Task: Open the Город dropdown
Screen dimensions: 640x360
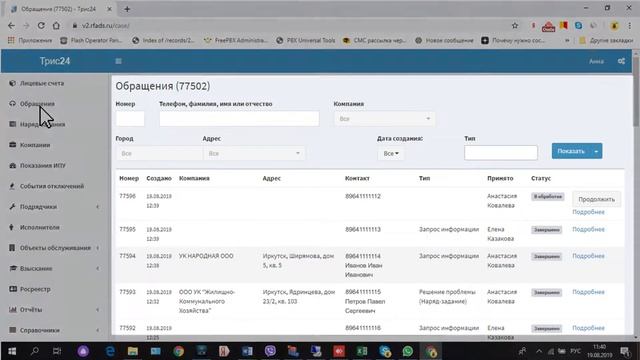Action: (159, 153)
